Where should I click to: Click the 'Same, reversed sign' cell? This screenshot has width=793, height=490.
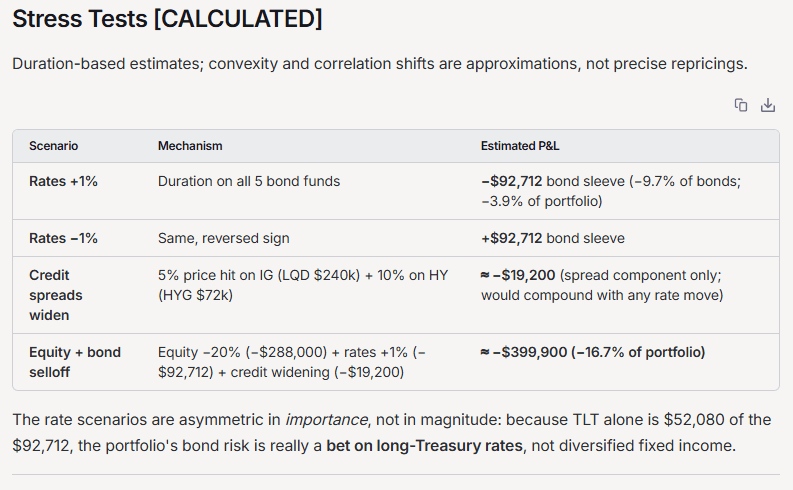click(224, 238)
